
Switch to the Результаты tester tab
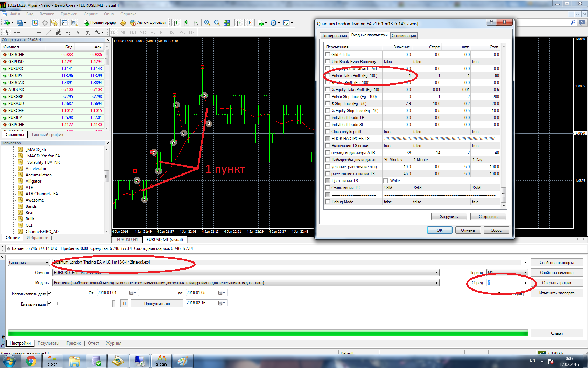[49, 343]
